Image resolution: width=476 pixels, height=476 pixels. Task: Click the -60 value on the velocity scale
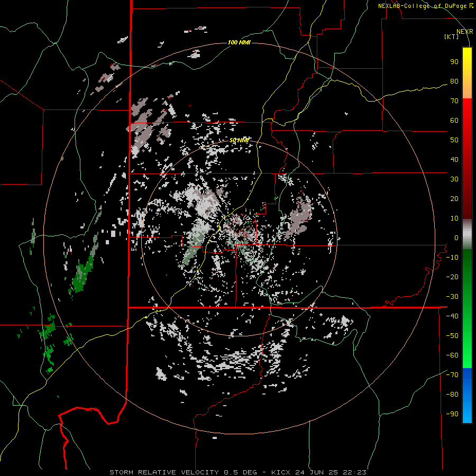[x=452, y=355]
